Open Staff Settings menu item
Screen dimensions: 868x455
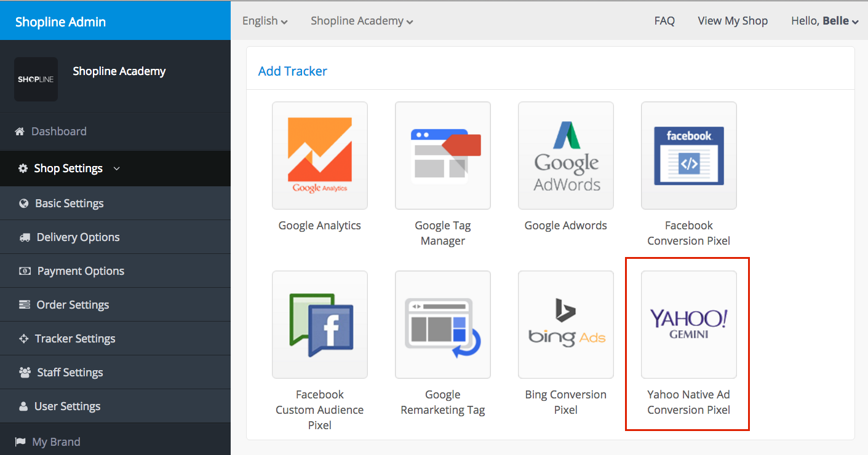coord(115,373)
